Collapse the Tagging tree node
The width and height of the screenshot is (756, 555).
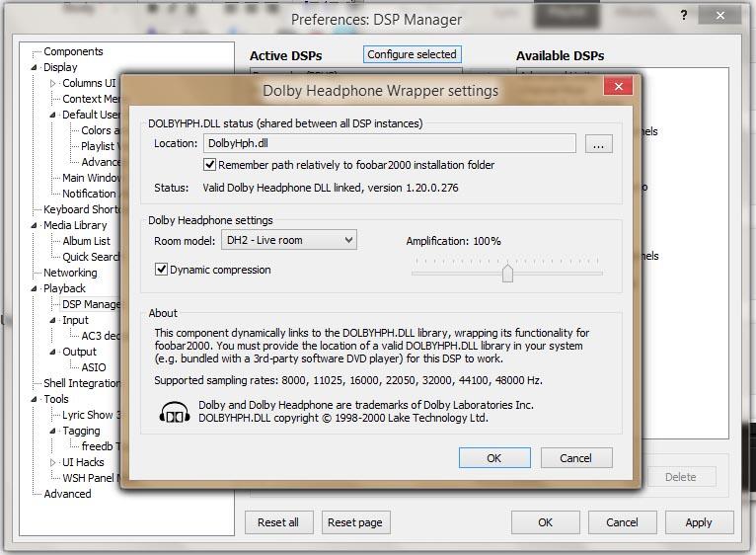click(52, 431)
